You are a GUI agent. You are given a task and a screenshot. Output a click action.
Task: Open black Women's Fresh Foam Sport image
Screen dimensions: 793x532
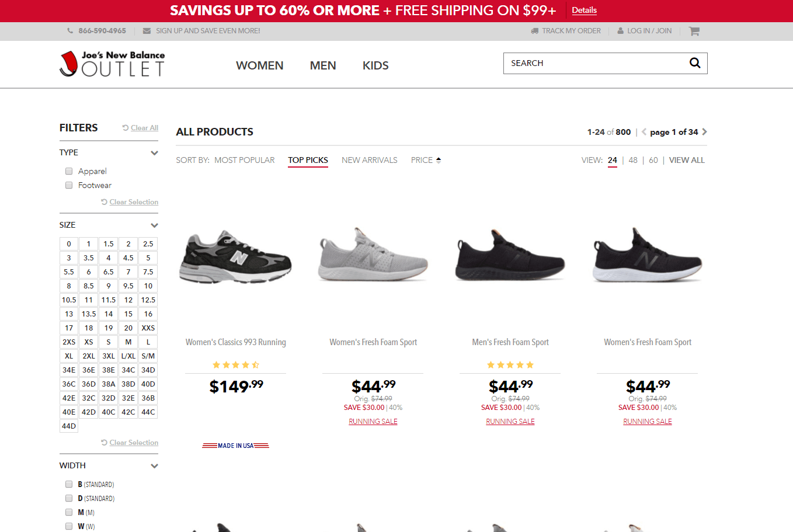648,256
